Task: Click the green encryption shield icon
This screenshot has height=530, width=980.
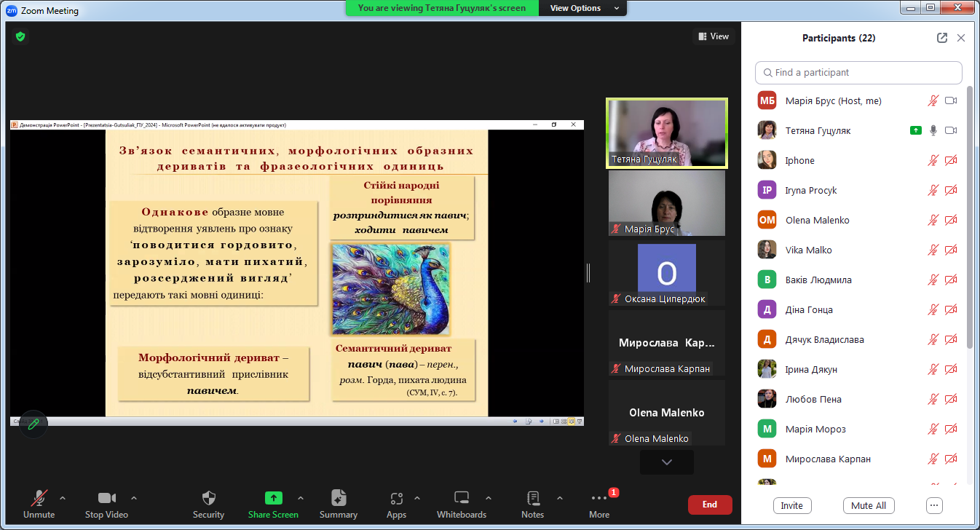Action: [x=20, y=36]
